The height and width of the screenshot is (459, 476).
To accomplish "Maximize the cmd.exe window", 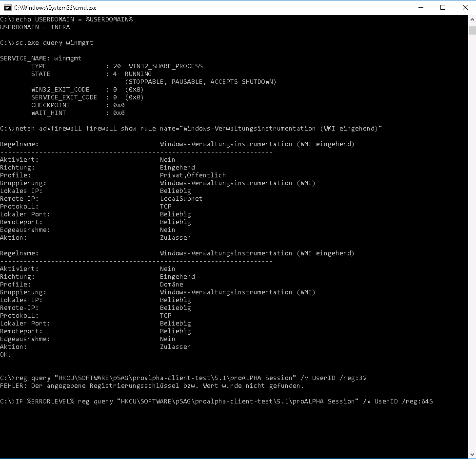I will coord(443,7).
